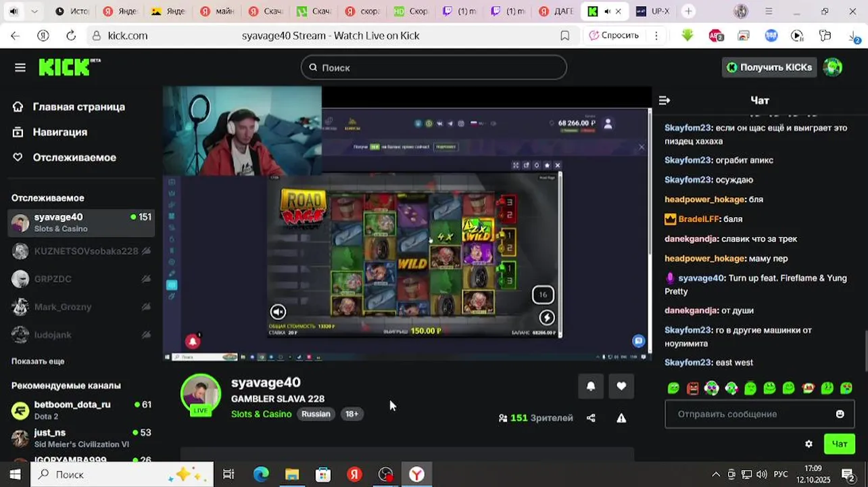The width and height of the screenshot is (868, 487).
Task: Open Microsoft Edge from taskbar
Action: [261, 474]
